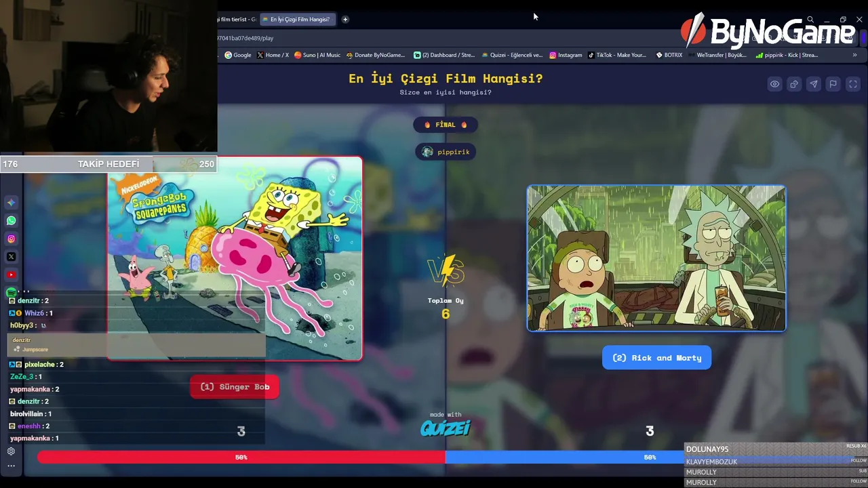The image size is (868, 488).
Task: Click the KLAVYEMBOZUK follow event
Action: coord(776,462)
